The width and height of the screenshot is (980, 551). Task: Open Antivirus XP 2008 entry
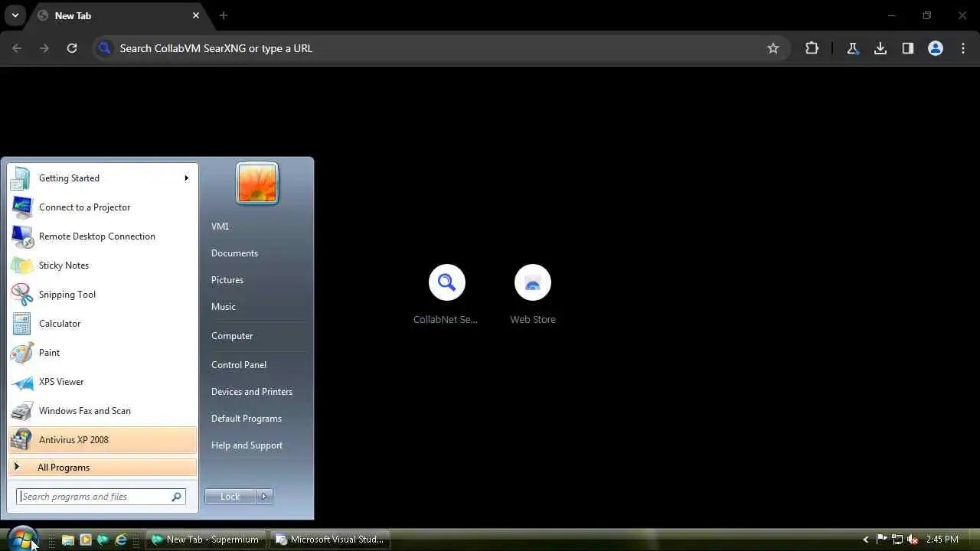coord(103,440)
